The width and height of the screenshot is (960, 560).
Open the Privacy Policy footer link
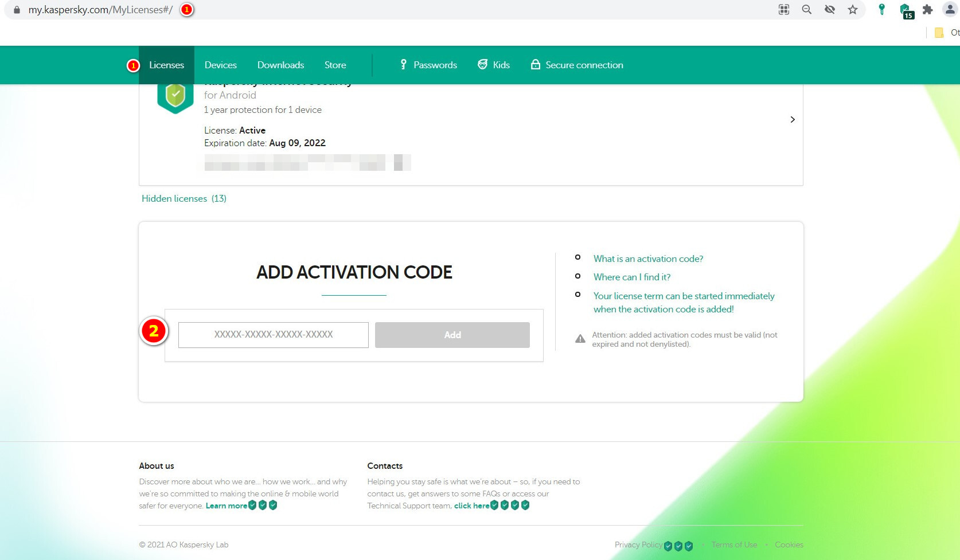pos(638,545)
